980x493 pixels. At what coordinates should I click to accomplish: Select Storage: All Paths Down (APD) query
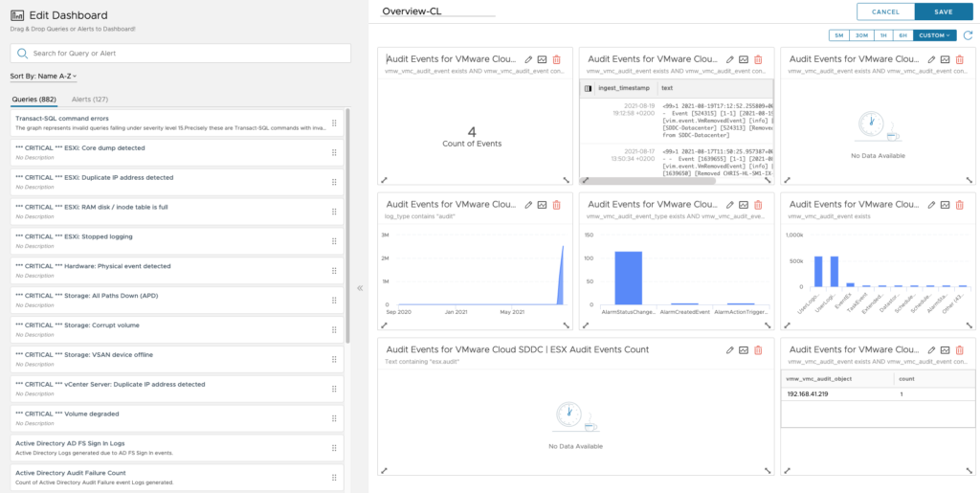point(177,300)
